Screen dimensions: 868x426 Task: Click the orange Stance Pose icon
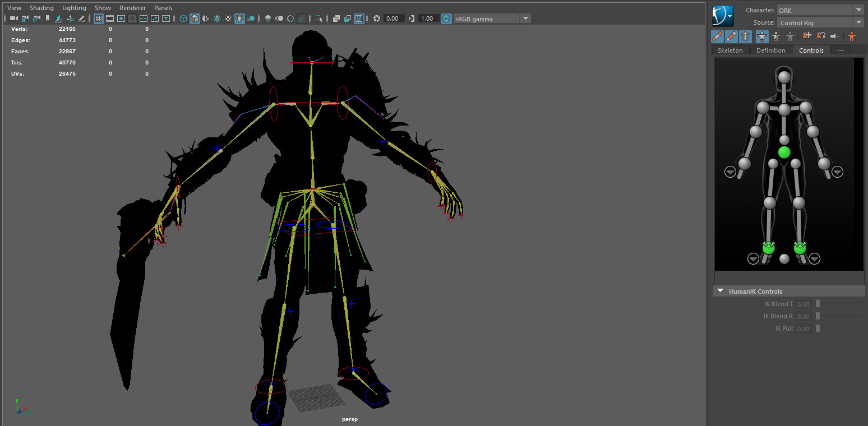point(852,36)
